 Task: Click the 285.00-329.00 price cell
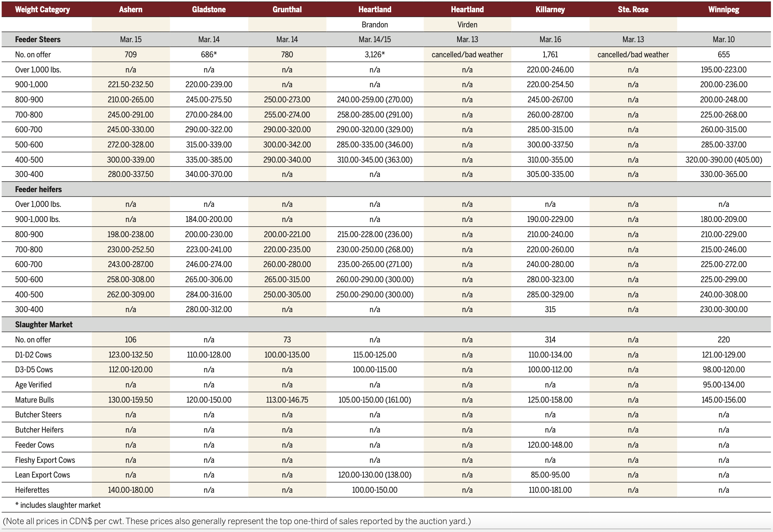[550, 294]
